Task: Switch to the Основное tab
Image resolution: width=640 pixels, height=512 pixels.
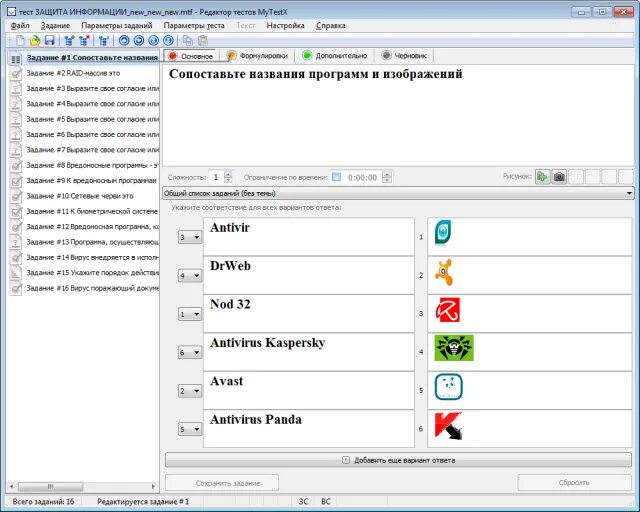Action: click(191, 56)
